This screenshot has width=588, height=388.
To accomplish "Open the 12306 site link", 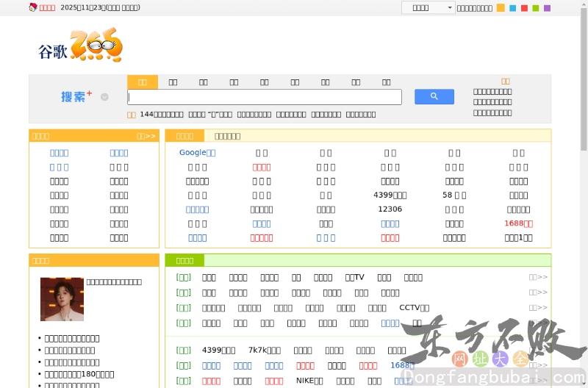I will point(390,209).
